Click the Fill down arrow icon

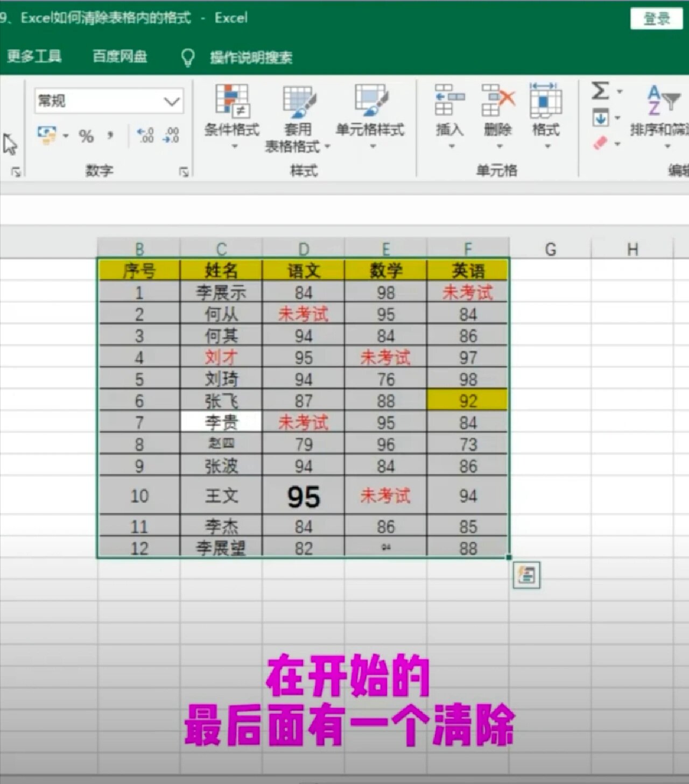point(600,117)
